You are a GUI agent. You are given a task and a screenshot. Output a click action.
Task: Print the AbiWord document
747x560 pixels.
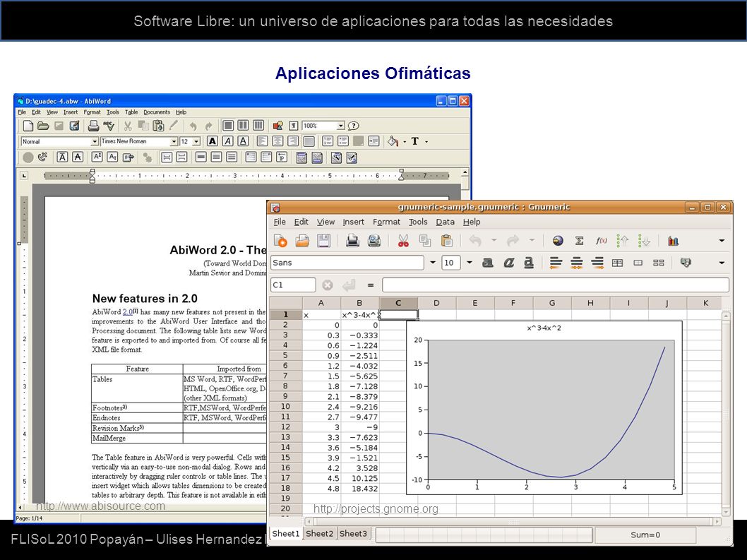tap(93, 126)
